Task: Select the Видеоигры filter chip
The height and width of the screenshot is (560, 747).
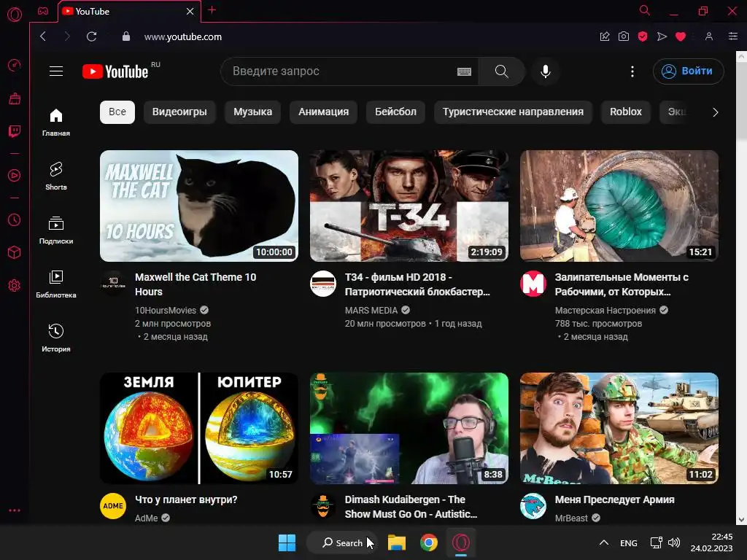Action: (x=179, y=112)
